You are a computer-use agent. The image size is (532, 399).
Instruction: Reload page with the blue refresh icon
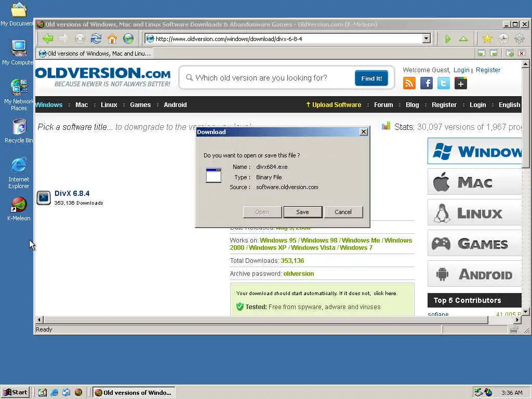[96, 38]
